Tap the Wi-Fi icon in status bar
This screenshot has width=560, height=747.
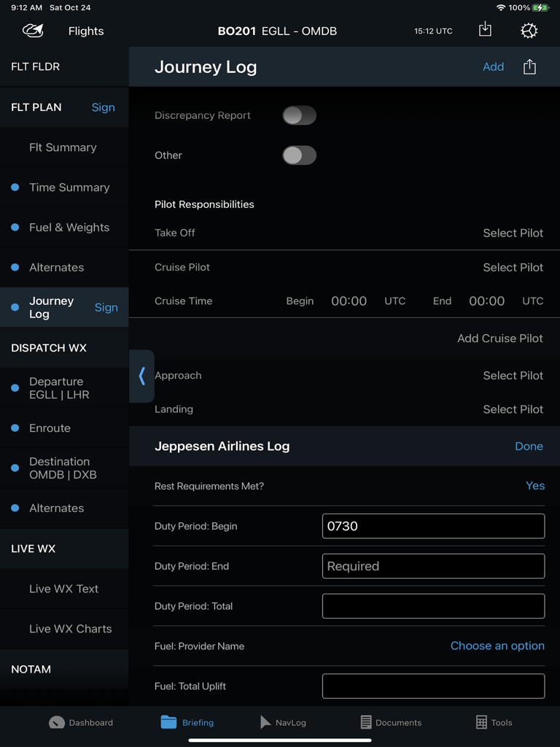[500, 7]
